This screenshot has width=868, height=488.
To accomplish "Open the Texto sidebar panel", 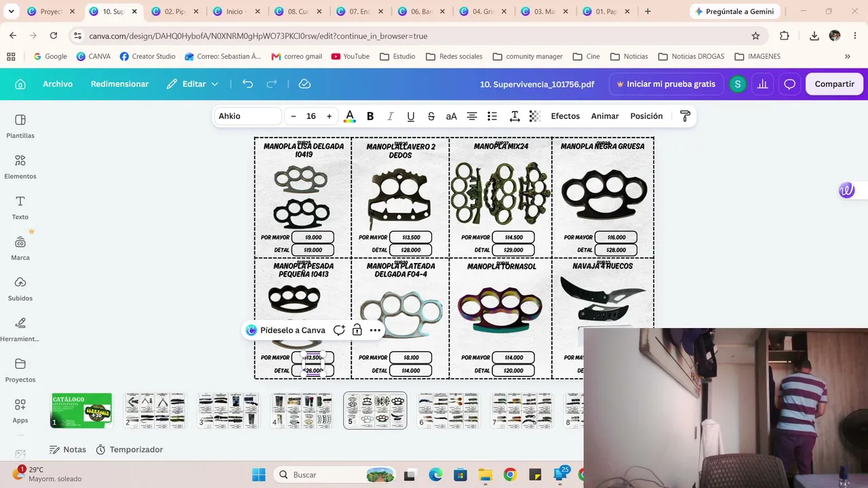I will tap(20, 207).
